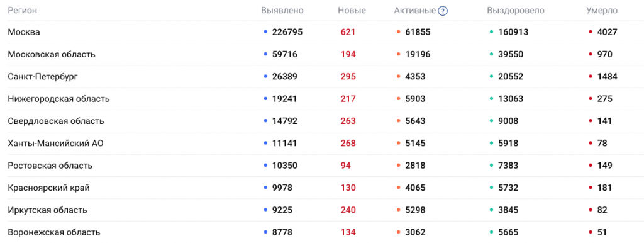
Task: Sort the table by the Регион column header
Action: (x=23, y=11)
